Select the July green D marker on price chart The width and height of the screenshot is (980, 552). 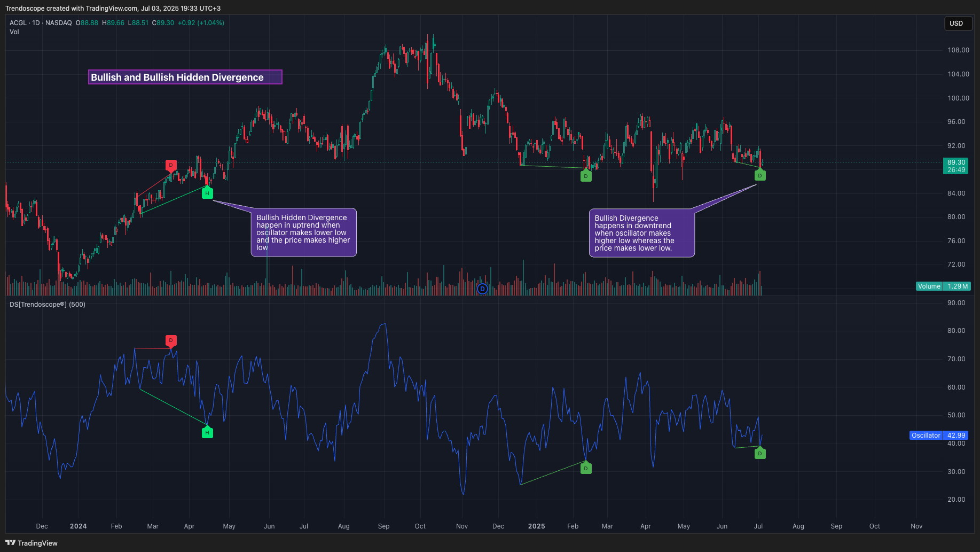(760, 175)
